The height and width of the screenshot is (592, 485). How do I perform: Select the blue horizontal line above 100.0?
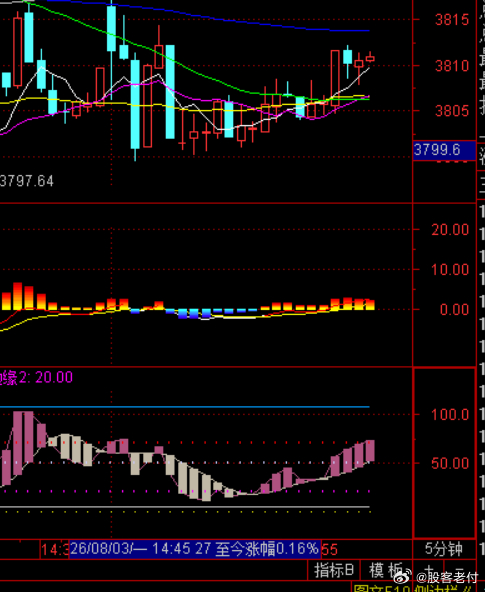pos(185,407)
